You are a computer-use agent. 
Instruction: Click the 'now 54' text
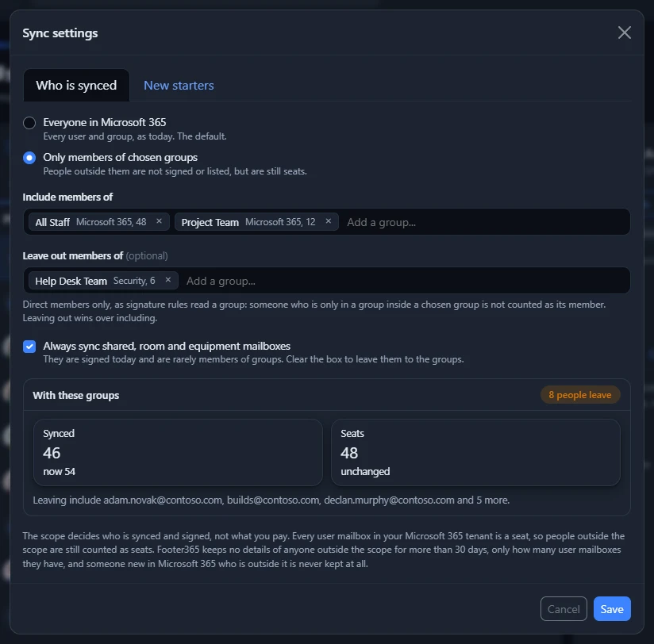(x=60, y=471)
